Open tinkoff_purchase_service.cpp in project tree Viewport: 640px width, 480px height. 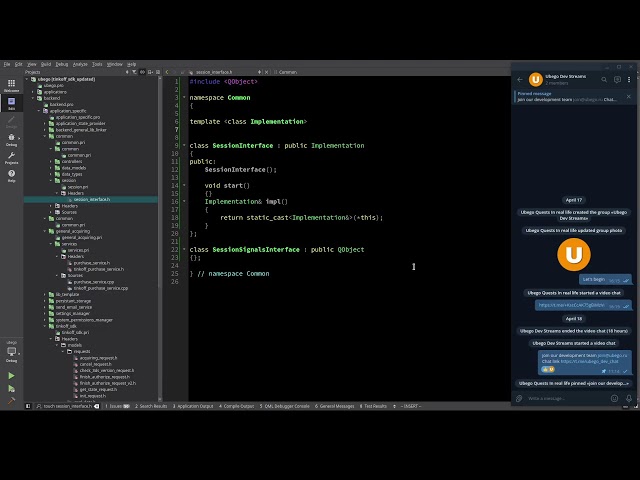(100, 288)
